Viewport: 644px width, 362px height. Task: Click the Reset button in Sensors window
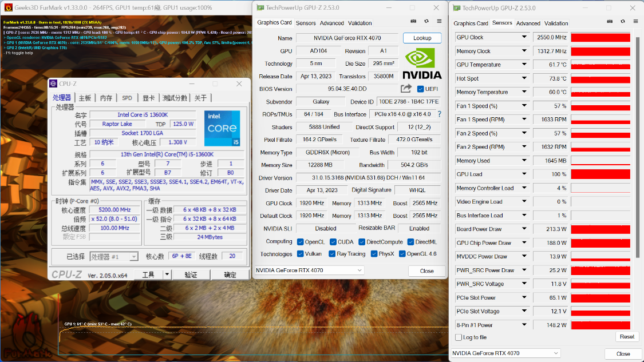(x=627, y=337)
